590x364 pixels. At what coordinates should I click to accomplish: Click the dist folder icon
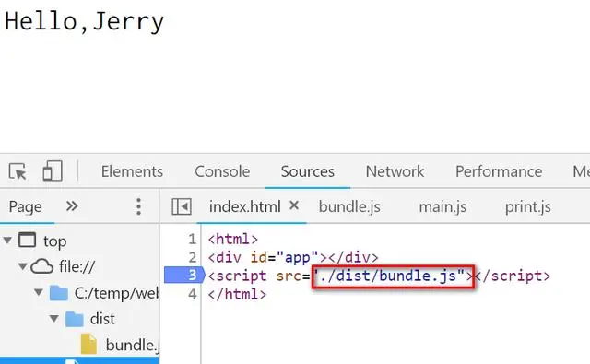pyautogui.click(x=75, y=319)
